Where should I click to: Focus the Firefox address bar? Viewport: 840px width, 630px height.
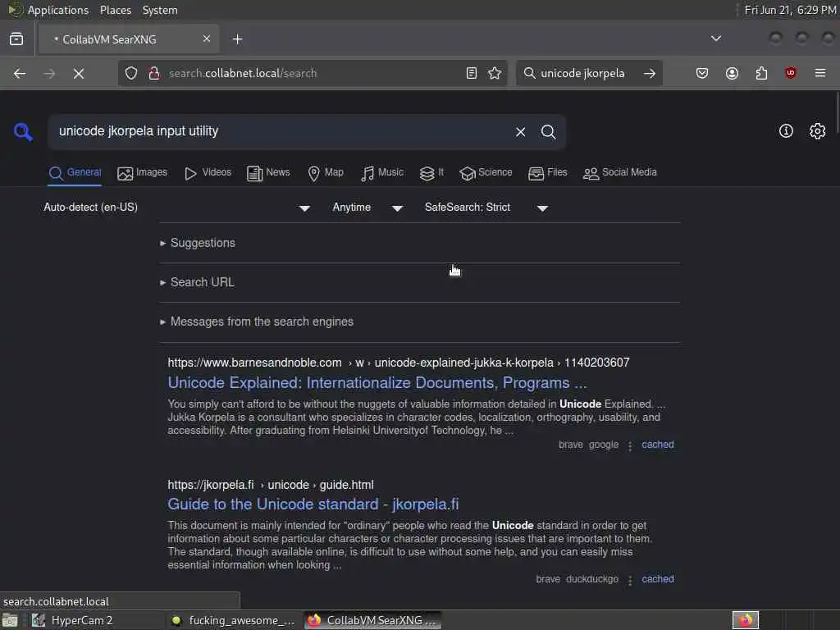click(311, 73)
